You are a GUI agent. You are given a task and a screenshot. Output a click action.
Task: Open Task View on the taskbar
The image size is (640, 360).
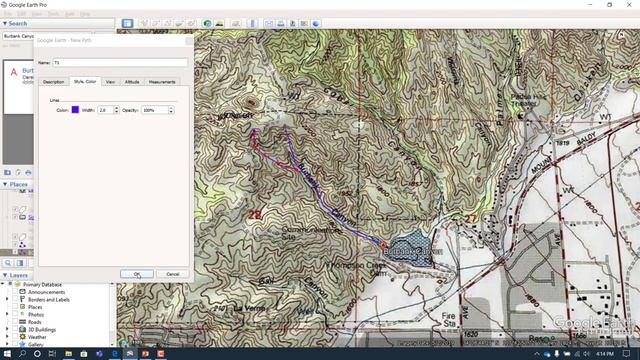[x=52, y=353]
